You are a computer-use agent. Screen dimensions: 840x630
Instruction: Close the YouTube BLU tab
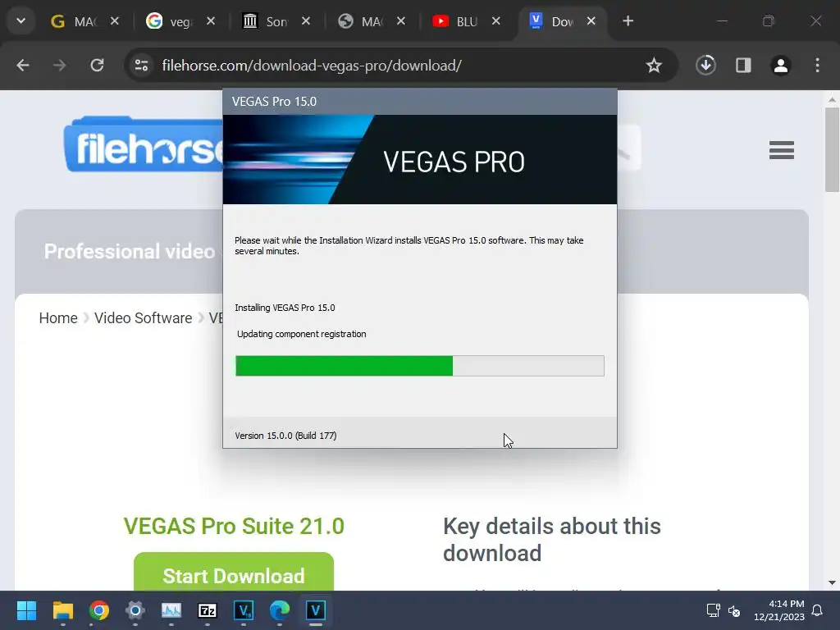click(496, 21)
